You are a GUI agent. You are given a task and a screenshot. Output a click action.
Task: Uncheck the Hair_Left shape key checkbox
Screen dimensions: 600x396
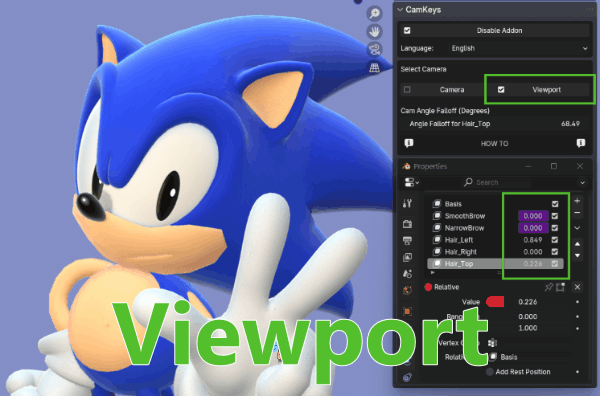(555, 240)
